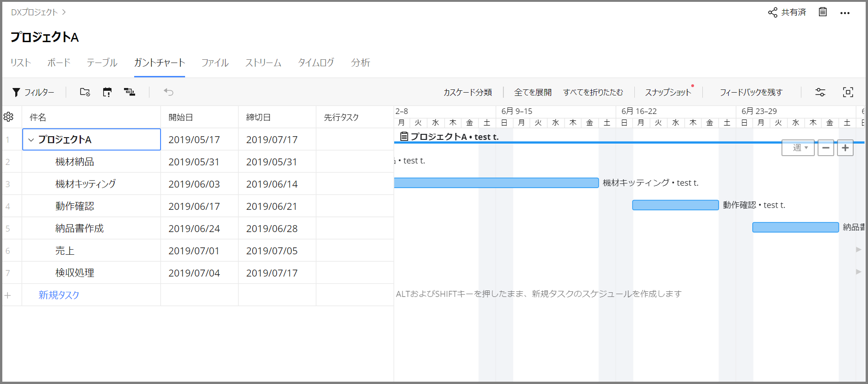Go to the DXプロジェクト breadcrumb link
This screenshot has height=384, width=868.
[35, 13]
